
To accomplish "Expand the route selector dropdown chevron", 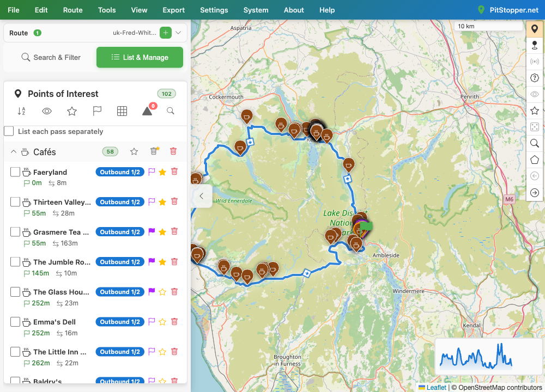I will (178, 33).
